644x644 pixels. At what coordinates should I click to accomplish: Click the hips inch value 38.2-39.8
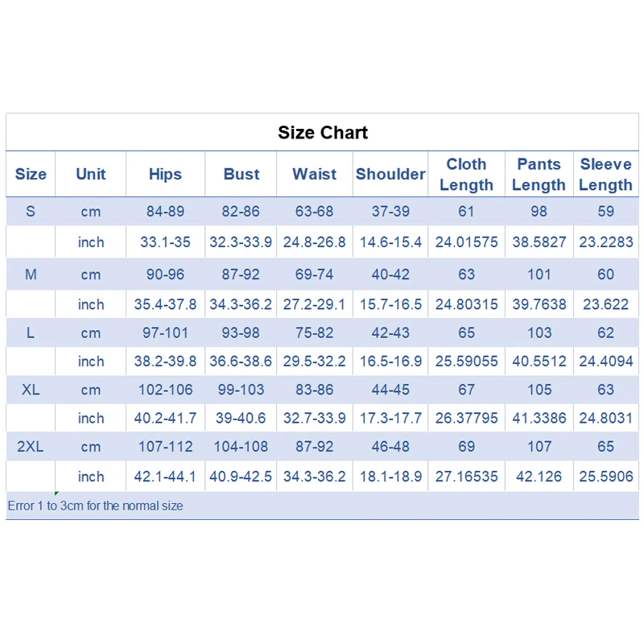pyautogui.click(x=165, y=361)
